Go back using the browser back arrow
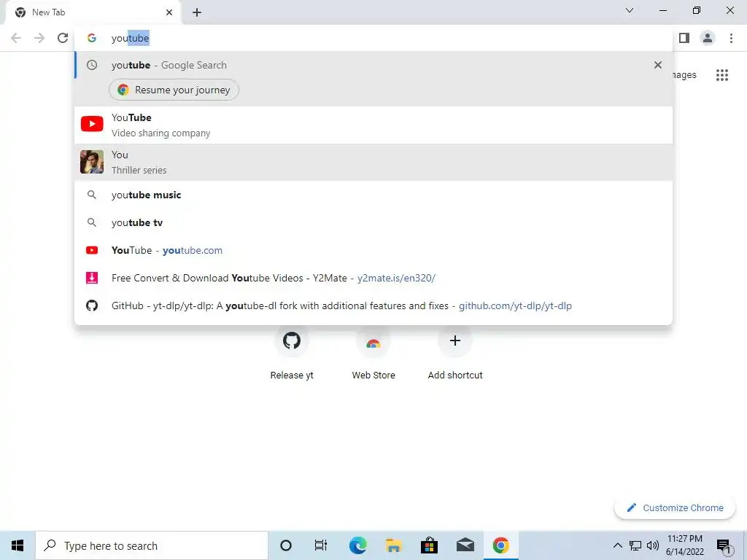Viewport: 747px width, 560px height. coord(16,38)
